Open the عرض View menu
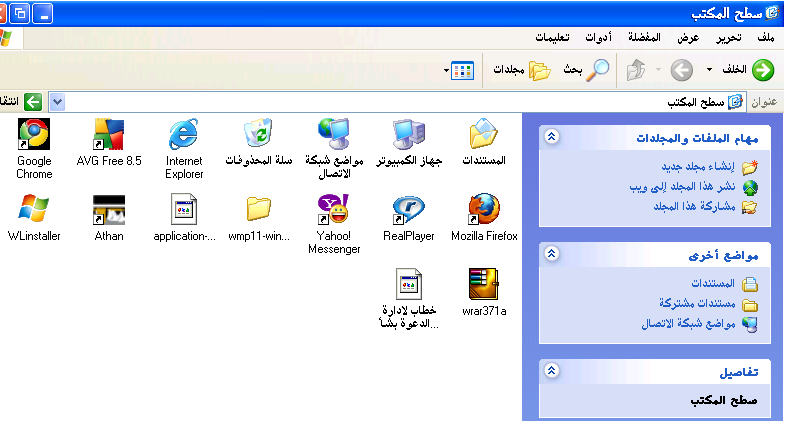 pos(688,38)
